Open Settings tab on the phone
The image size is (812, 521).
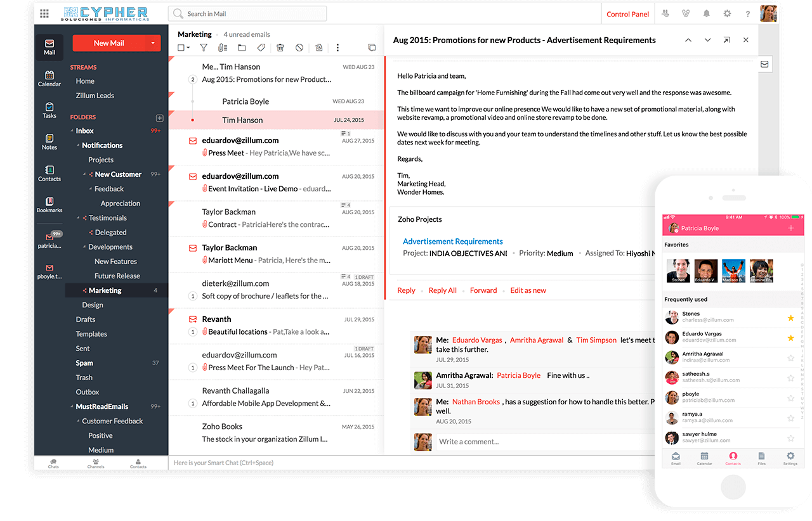coord(790,458)
